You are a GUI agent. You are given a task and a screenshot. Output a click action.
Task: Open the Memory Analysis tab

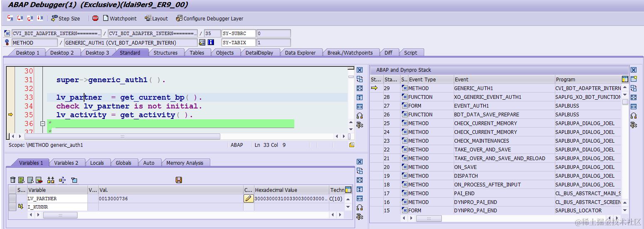(185, 163)
